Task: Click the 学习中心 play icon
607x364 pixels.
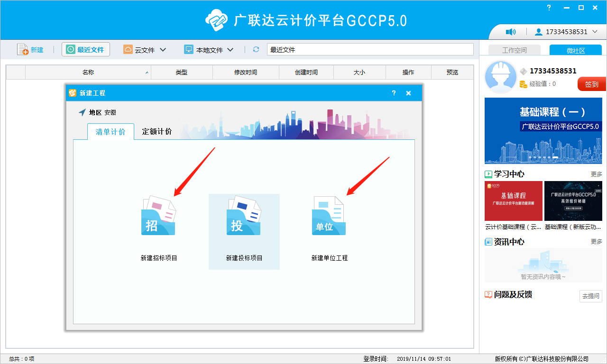Action: coord(488,174)
